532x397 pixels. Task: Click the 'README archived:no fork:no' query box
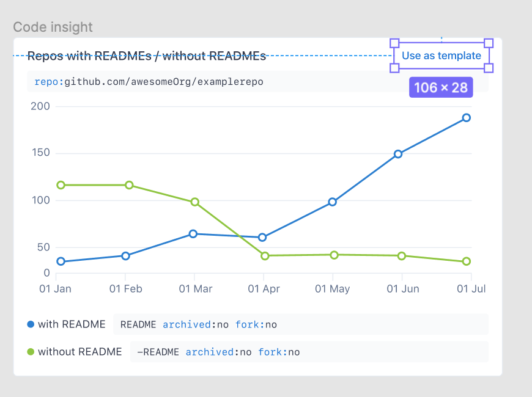[x=301, y=324]
